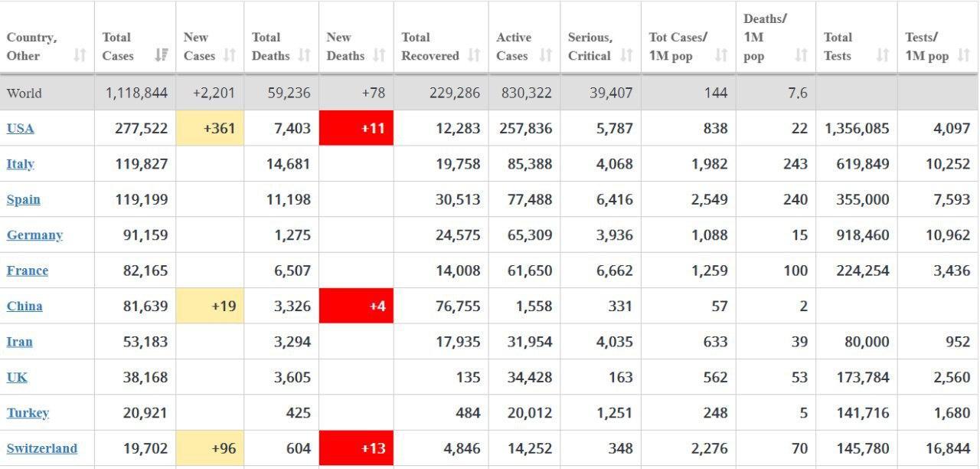Open Germany country page link
This screenshot has width=980, height=469.
coord(34,235)
